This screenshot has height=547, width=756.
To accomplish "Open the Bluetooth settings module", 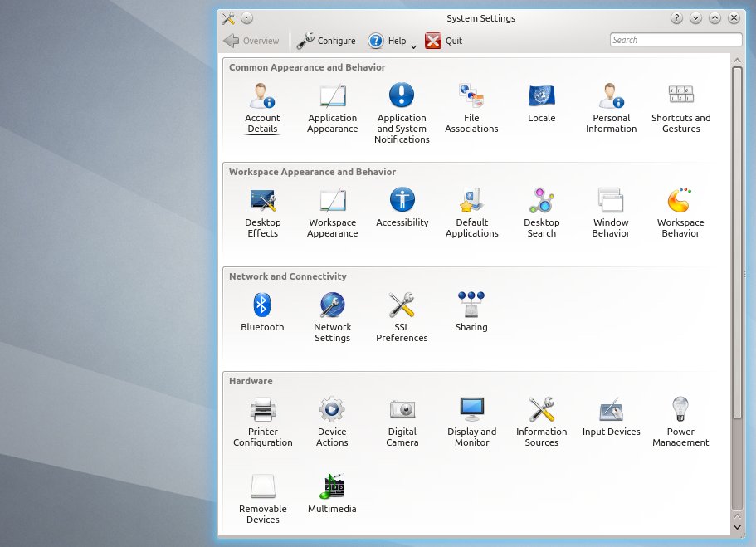I will 262,305.
